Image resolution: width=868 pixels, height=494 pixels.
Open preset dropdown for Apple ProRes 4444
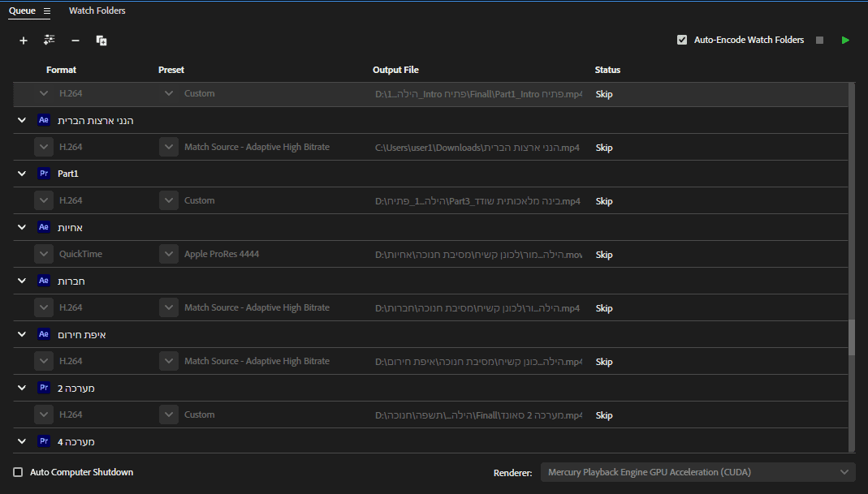pos(168,254)
